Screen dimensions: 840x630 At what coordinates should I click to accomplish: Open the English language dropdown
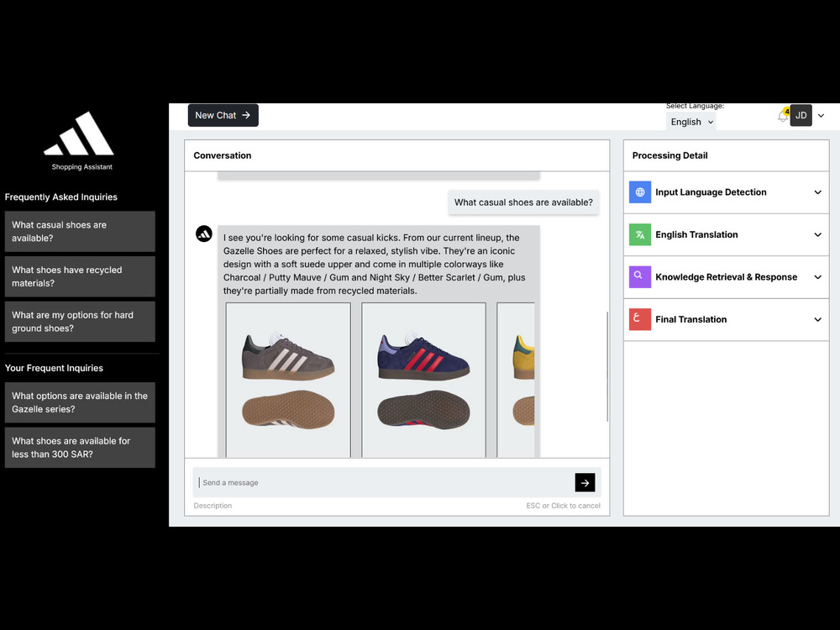pyautogui.click(x=691, y=122)
